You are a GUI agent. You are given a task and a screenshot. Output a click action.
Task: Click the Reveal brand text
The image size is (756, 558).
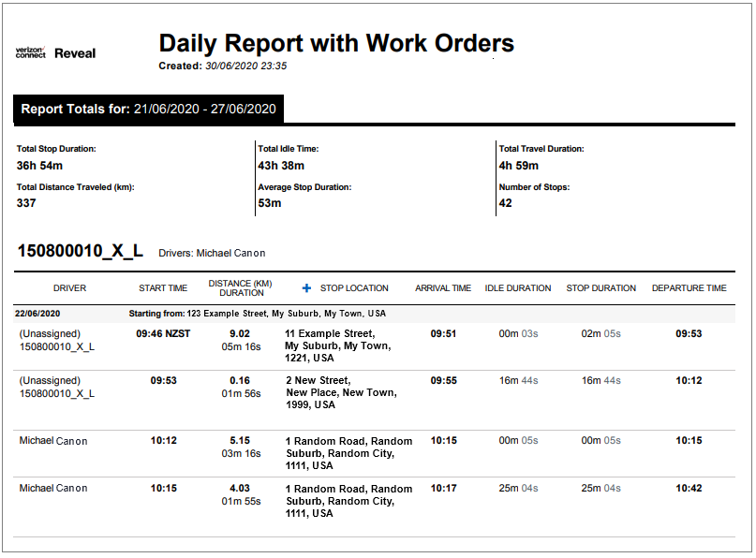coord(75,53)
